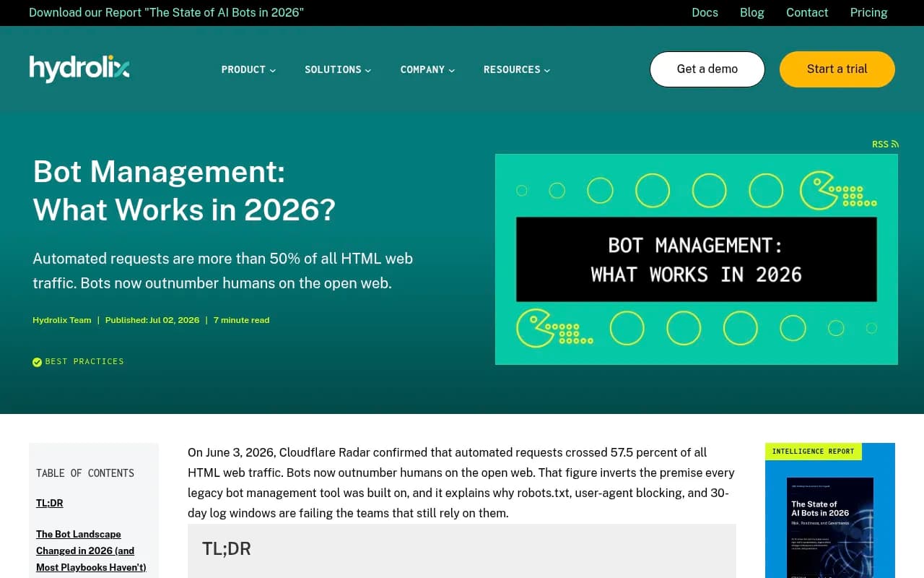Click the TL;DR box heading

click(227, 548)
